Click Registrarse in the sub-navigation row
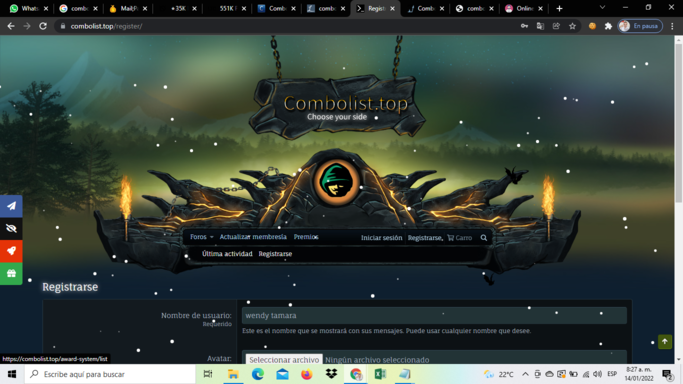683x384 pixels. click(275, 254)
